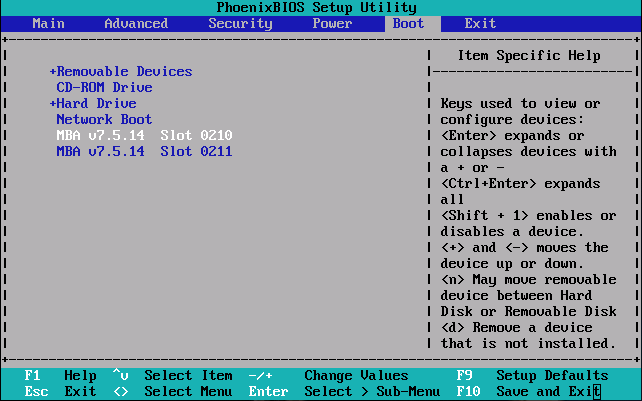Select the Network Boot entry

[x=104, y=120]
